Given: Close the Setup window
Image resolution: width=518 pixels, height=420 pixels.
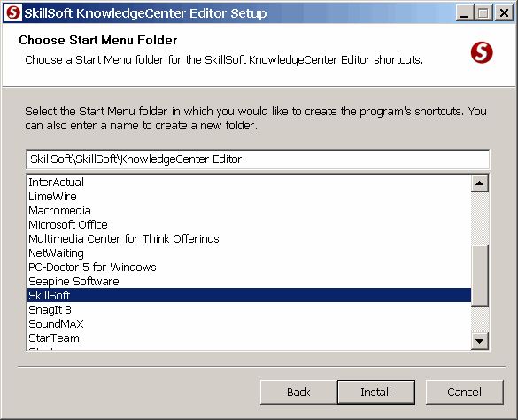Looking at the screenshot, I should click(x=504, y=13).
